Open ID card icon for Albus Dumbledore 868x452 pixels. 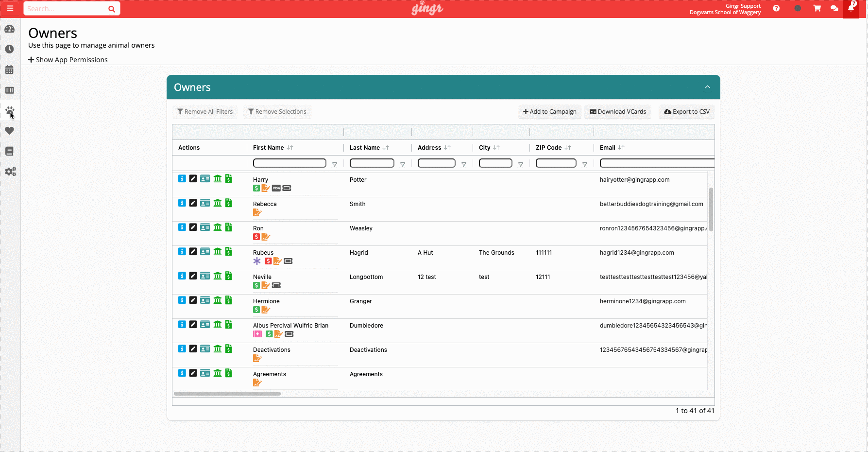pos(205,324)
